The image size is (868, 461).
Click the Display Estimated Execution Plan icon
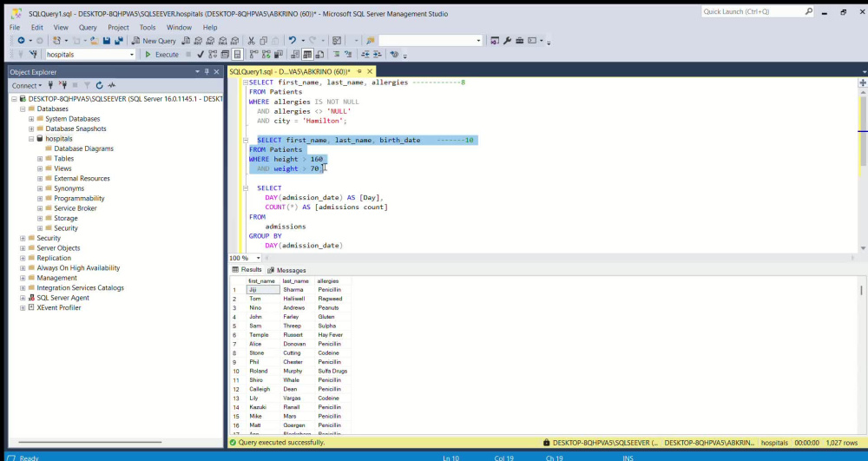click(213, 54)
